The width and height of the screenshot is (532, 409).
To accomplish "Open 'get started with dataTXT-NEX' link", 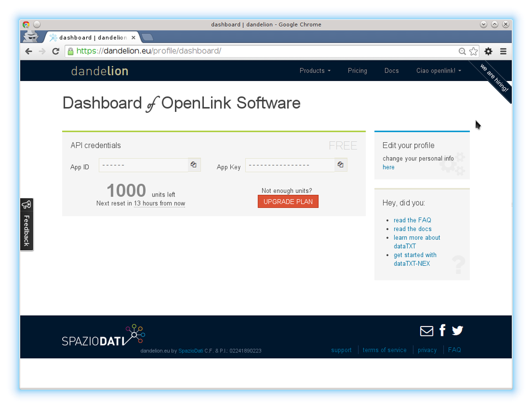I will [x=415, y=259].
